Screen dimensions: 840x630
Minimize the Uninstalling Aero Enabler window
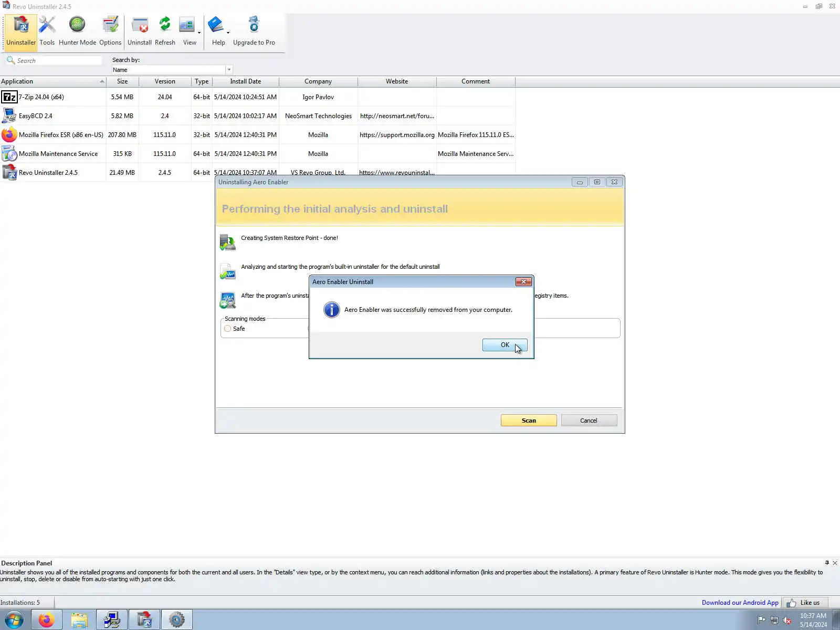click(580, 182)
